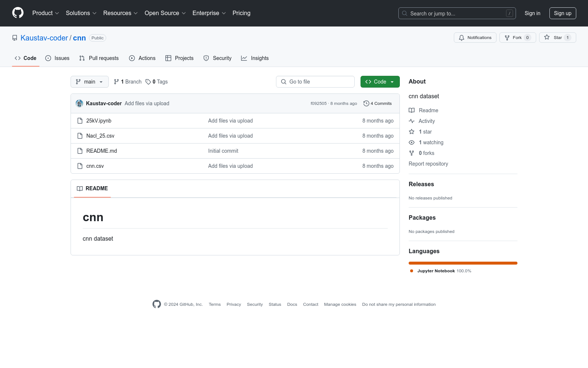Open the main branch selector dropdown

[90, 82]
